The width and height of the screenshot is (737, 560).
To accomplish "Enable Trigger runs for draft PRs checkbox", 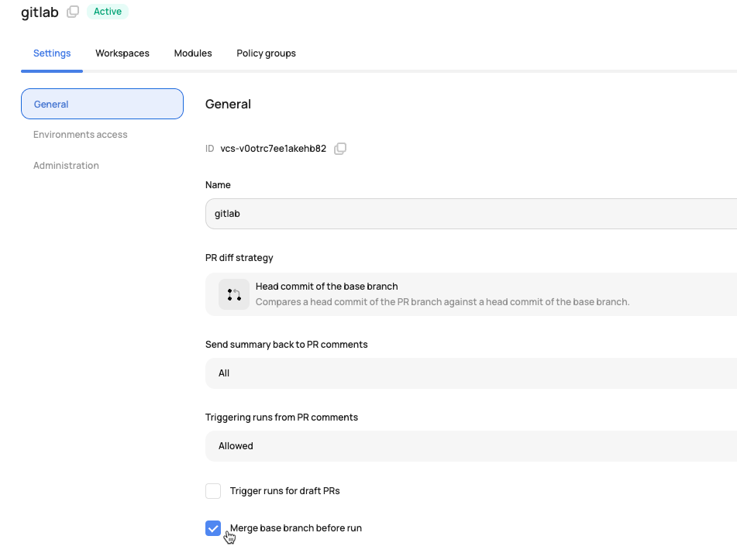I will click(x=213, y=491).
